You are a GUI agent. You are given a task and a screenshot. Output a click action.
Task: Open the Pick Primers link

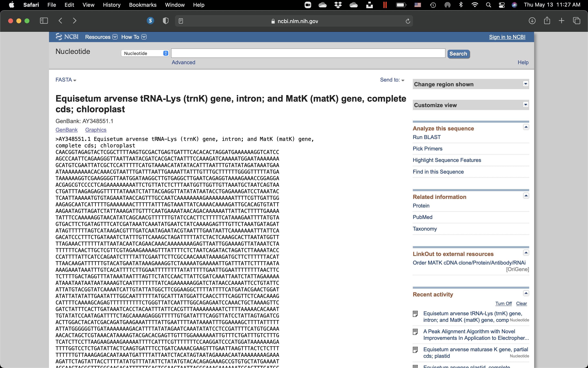[x=428, y=149]
